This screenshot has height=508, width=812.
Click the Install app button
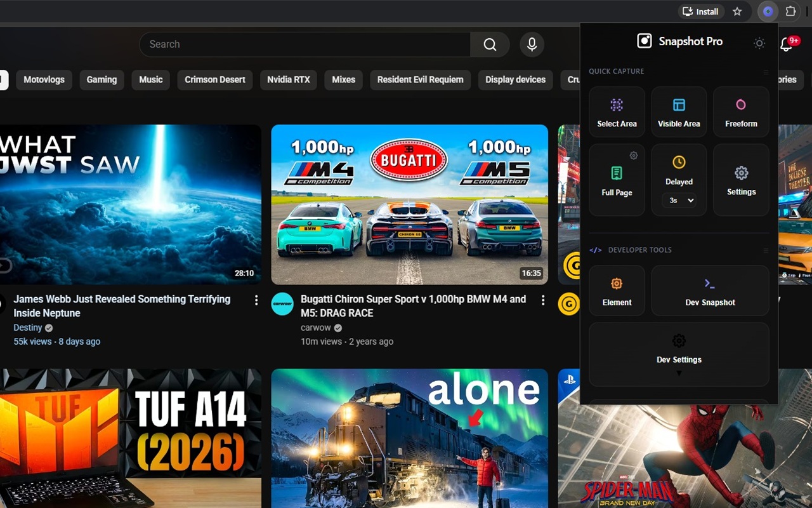point(700,11)
